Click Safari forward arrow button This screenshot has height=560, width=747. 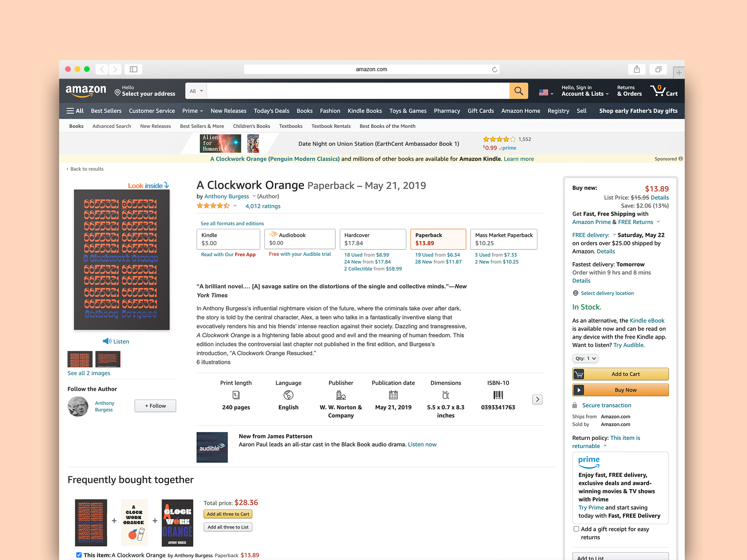tap(115, 69)
